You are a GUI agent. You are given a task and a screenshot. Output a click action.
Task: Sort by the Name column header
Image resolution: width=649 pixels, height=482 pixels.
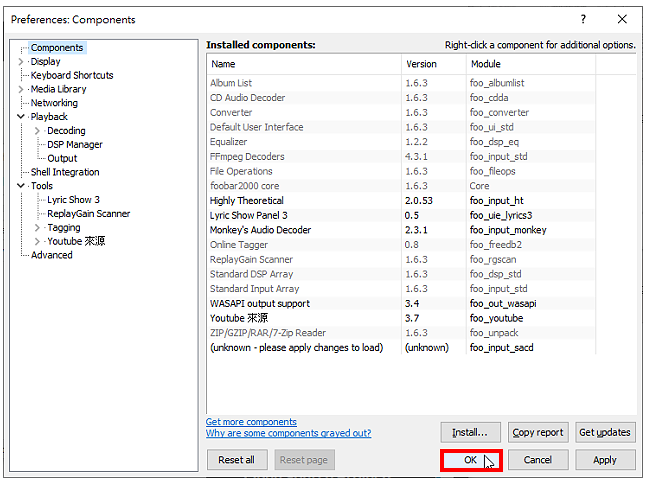[304, 64]
